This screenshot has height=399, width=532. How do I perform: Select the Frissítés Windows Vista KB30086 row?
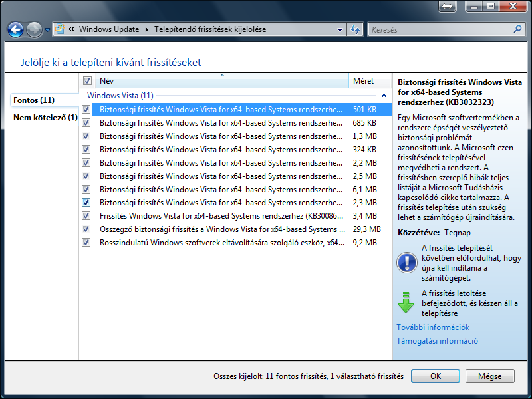coord(242,215)
